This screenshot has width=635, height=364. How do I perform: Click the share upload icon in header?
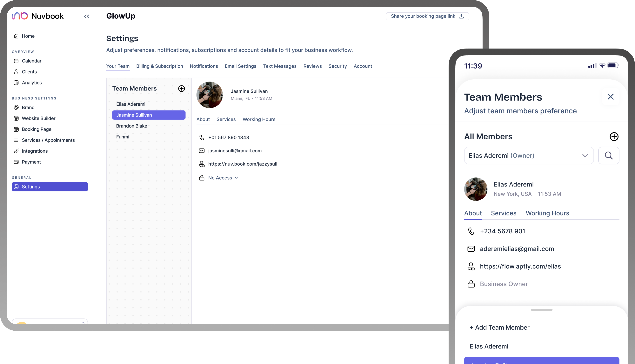click(462, 16)
